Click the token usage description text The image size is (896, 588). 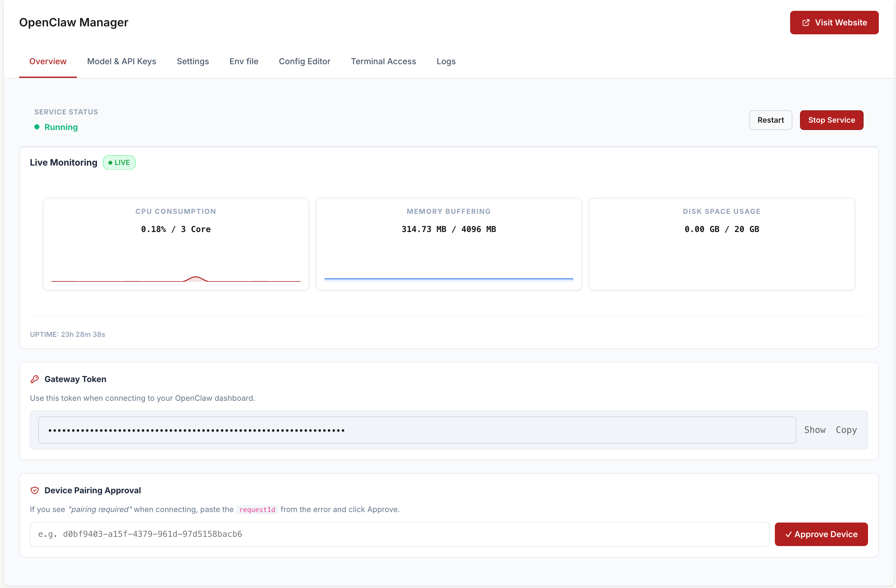[x=143, y=398]
